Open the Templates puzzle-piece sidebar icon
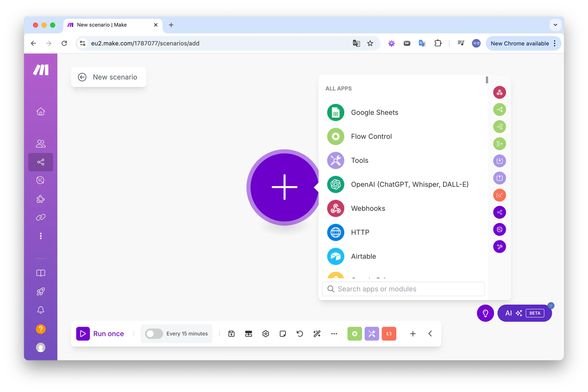 click(x=40, y=199)
